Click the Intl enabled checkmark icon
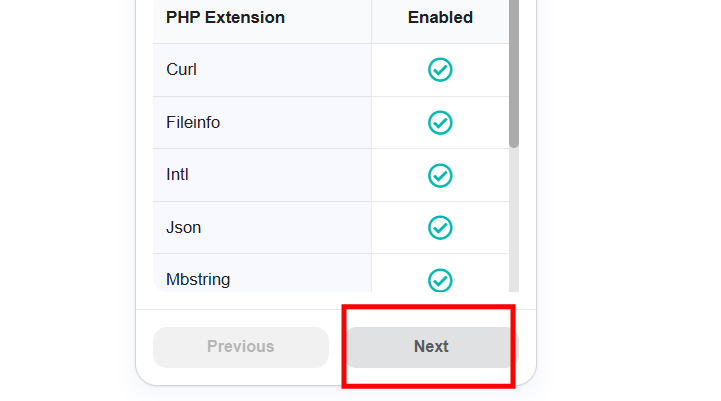The height and width of the screenshot is (401, 721). (440, 176)
